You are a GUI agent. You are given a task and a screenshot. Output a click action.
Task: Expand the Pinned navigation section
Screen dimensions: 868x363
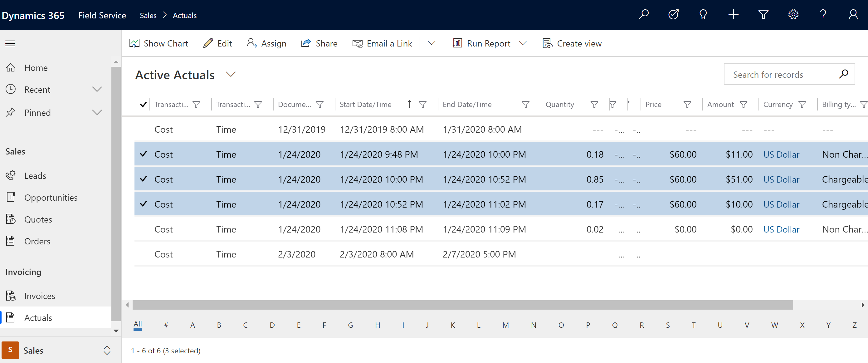tap(97, 112)
